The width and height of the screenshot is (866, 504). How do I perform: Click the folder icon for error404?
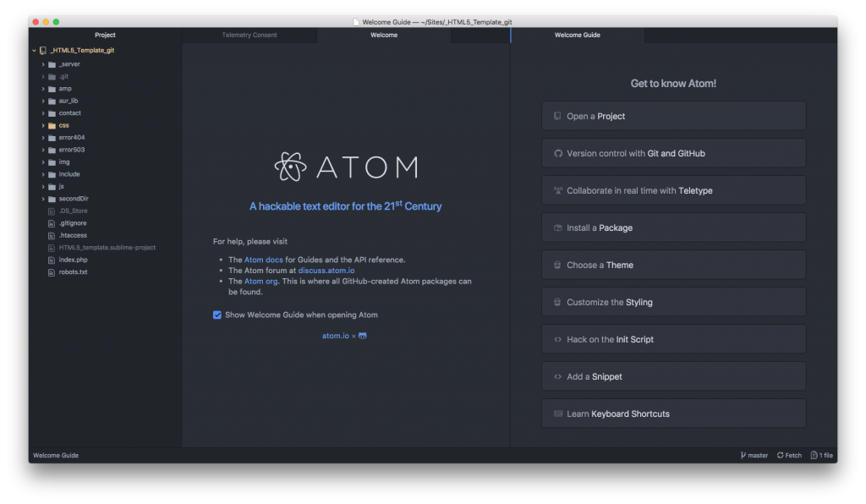tap(52, 138)
